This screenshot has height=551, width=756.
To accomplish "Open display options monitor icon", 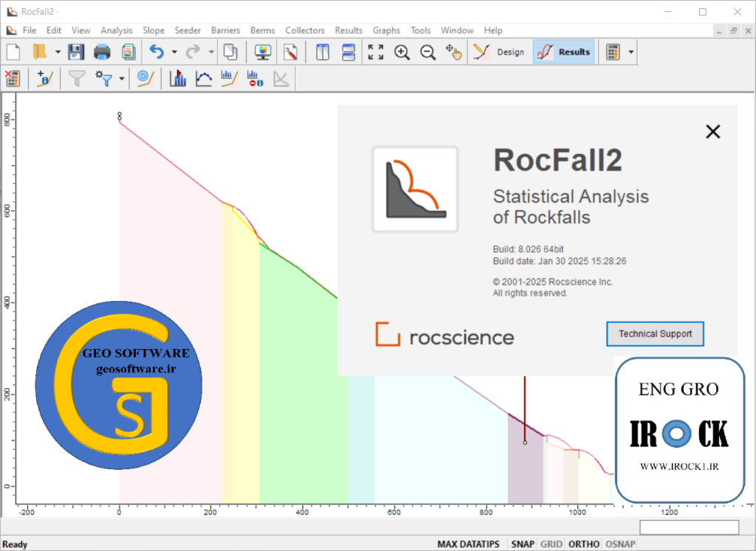I will pyautogui.click(x=263, y=52).
